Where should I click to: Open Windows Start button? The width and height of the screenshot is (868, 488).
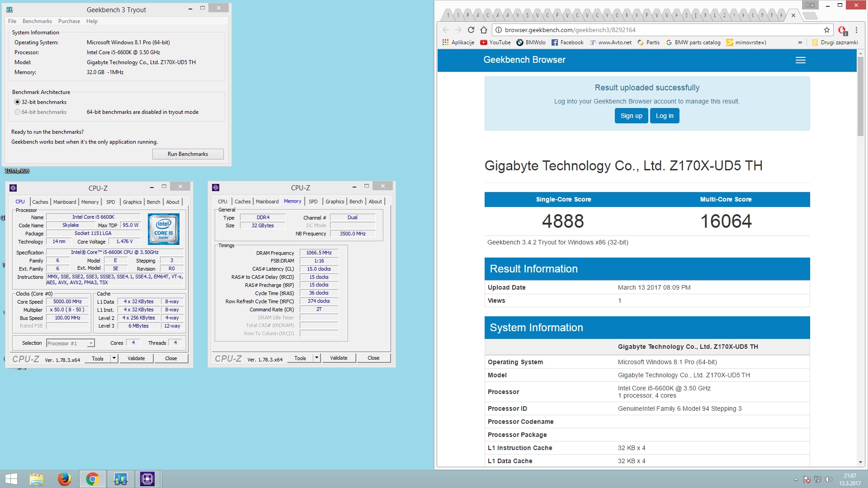point(11,479)
